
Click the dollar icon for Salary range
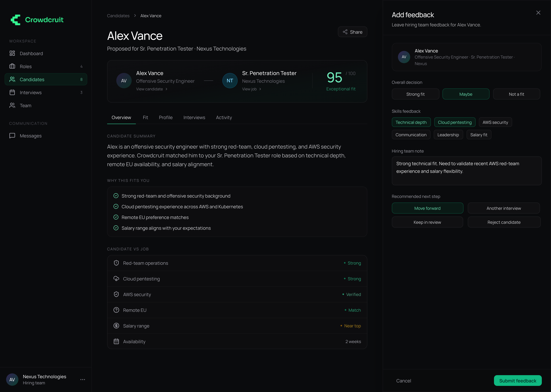116,326
